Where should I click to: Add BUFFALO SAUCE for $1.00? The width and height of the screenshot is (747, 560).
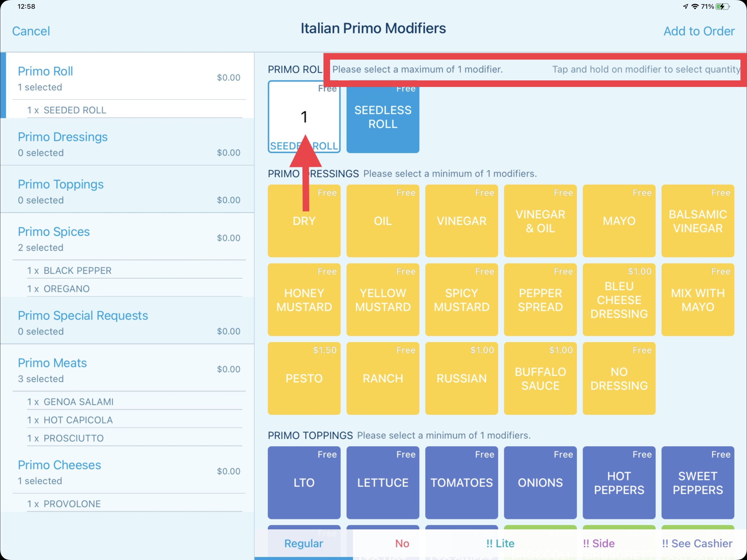tap(540, 378)
